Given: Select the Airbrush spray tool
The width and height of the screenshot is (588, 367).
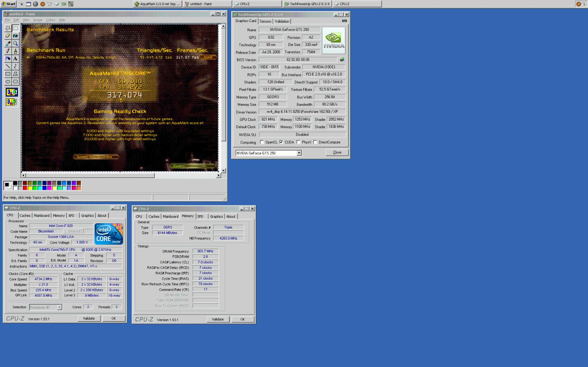Looking at the screenshot, I should (x=8, y=59).
